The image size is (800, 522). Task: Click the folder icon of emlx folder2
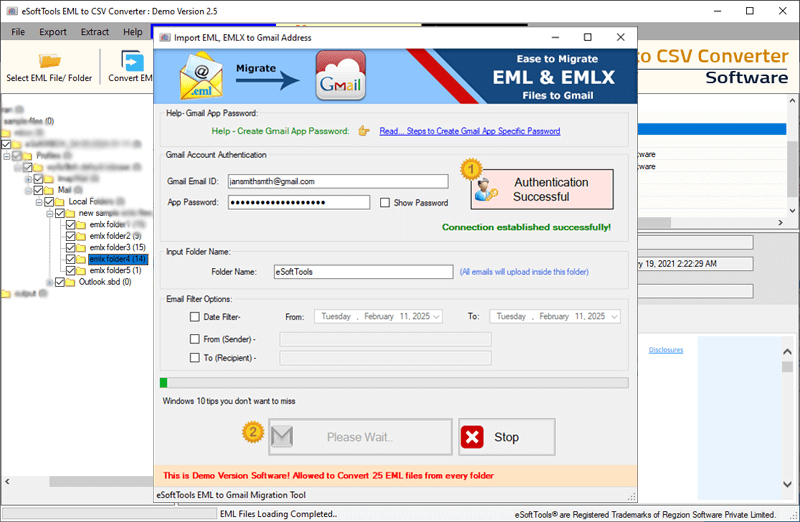[x=81, y=236]
